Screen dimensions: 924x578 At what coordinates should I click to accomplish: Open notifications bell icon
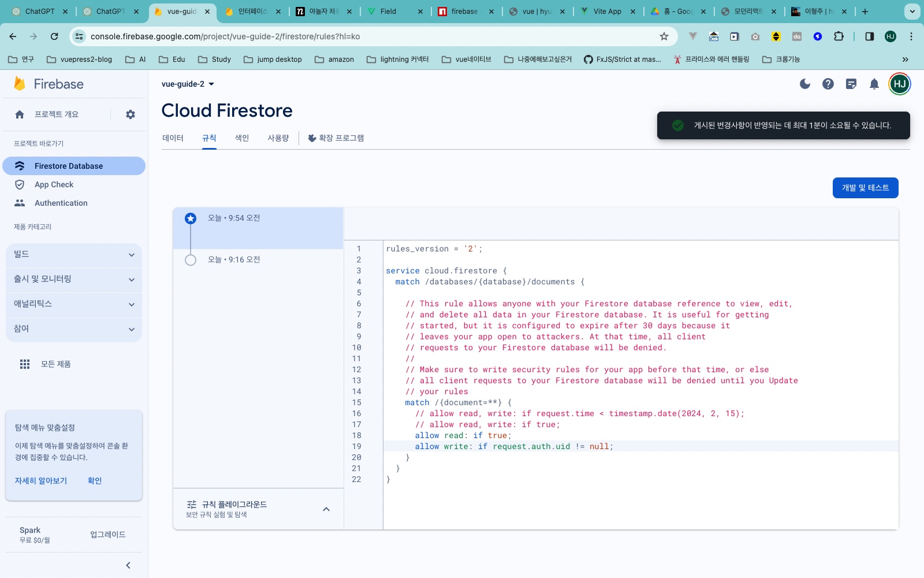coord(874,84)
